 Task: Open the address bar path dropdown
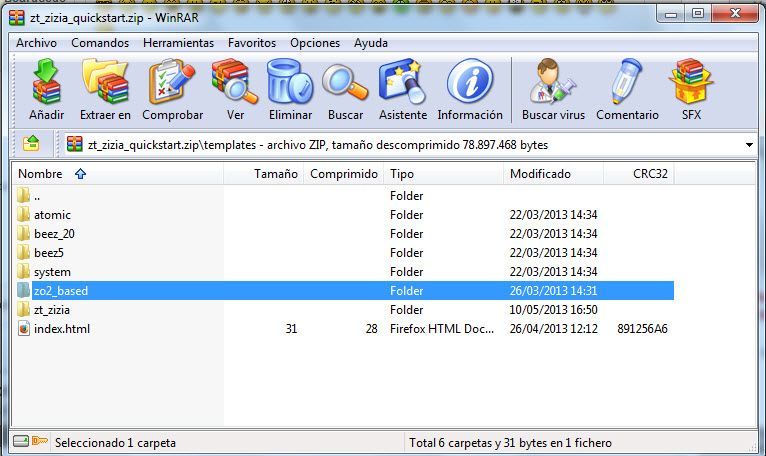749,145
